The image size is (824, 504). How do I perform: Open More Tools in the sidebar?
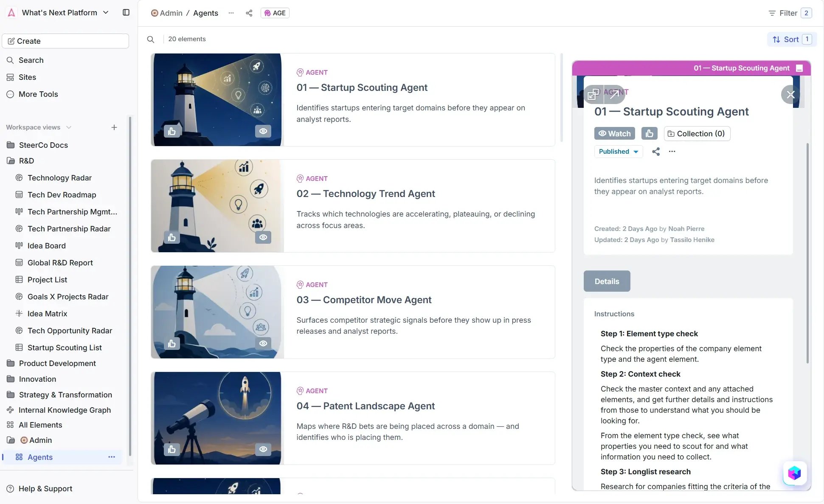[x=38, y=94]
